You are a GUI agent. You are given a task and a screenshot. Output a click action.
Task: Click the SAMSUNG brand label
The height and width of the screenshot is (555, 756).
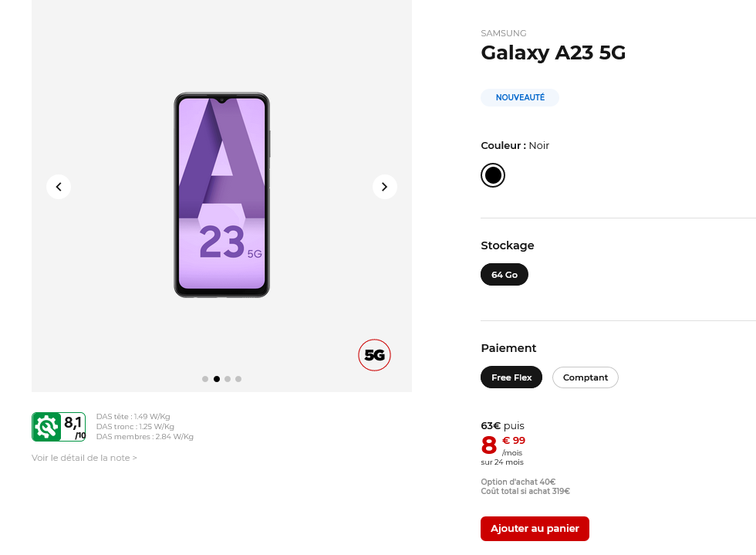coord(504,33)
